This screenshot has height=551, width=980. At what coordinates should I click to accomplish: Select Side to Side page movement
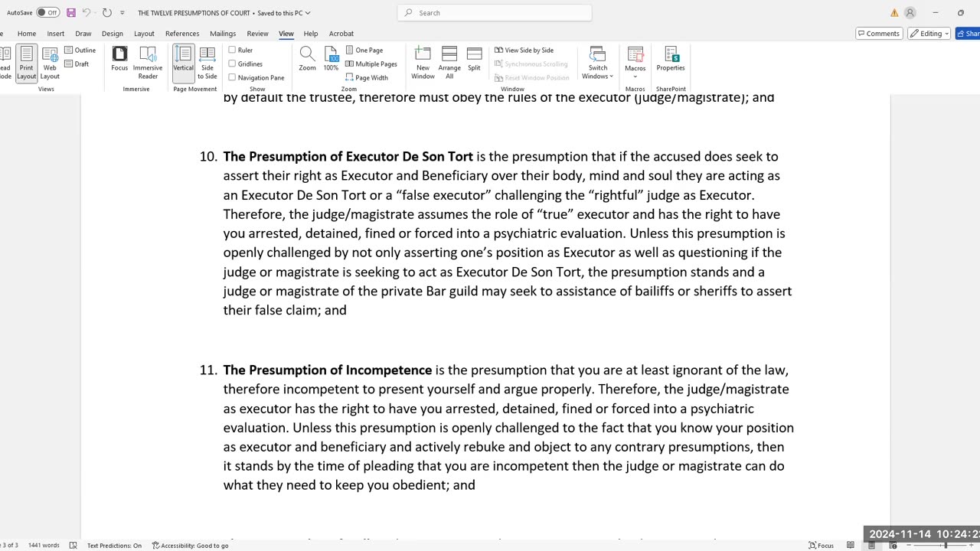(x=207, y=63)
